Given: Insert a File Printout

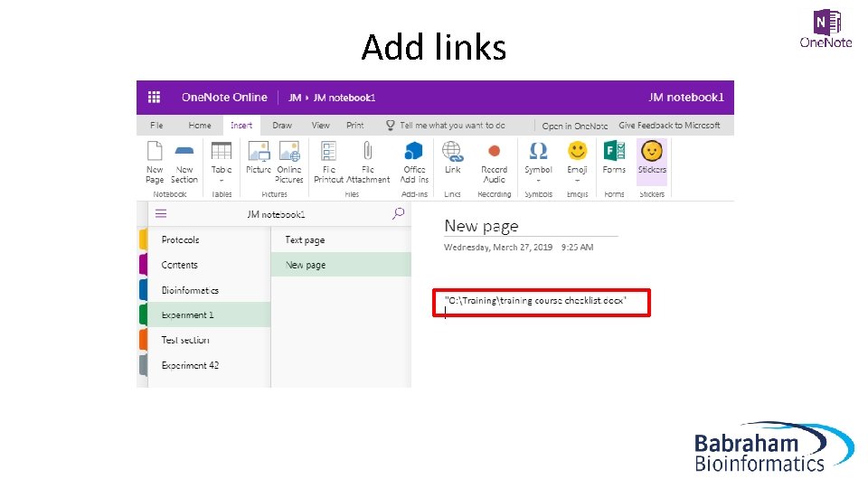Looking at the screenshot, I should [x=329, y=162].
